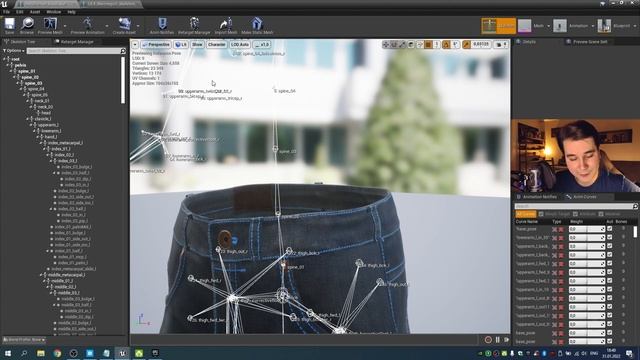The width and height of the screenshot is (640, 360).
Task: Open the Edit menu
Action: tap(20, 12)
